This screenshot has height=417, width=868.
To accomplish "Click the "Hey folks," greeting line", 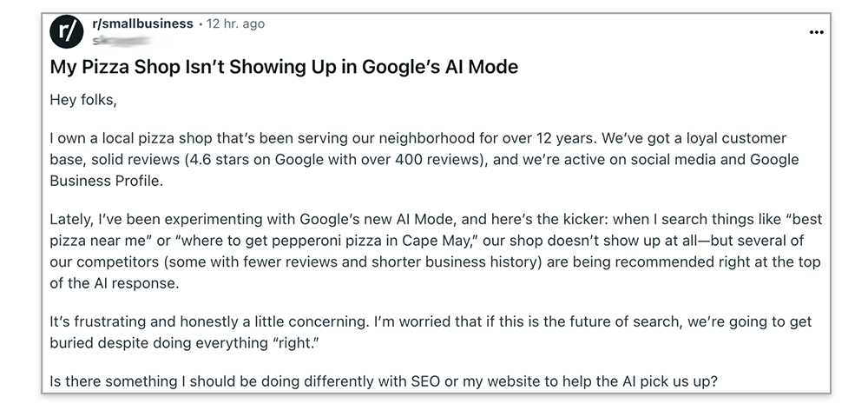I will click(x=83, y=100).
